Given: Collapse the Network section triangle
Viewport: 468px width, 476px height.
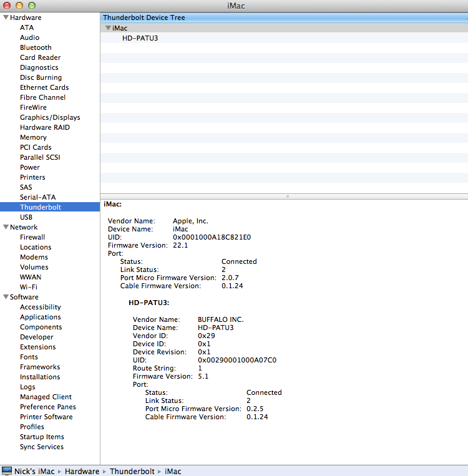Looking at the screenshot, I should [x=6, y=227].
